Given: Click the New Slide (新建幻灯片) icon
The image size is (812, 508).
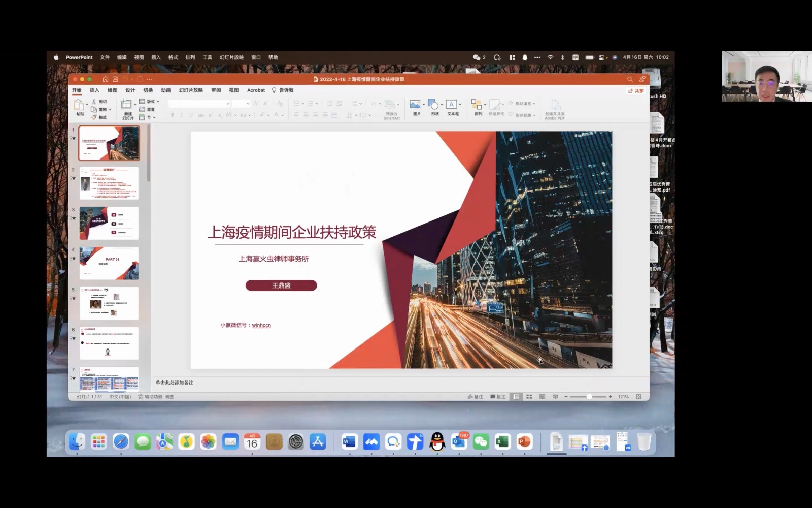Looking at the screenshot, I should click(126, 105).
